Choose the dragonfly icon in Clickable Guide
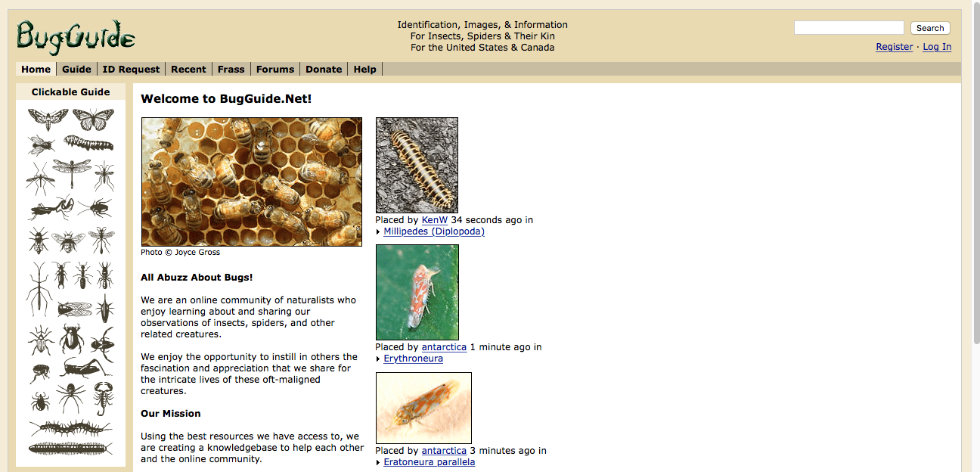Image resolution: width=980 pixels, height=472 pixels. point(72,174)
